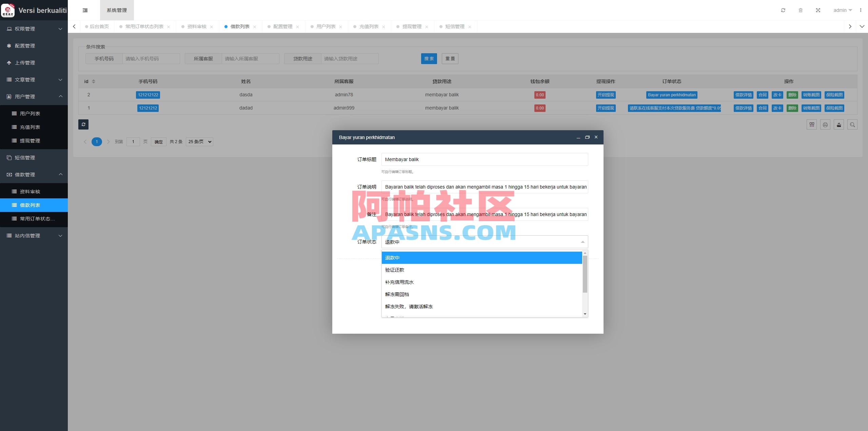Select the 验证还款 status option
Image resolution: width=868 pixels, height=431 pixels.
395,270
